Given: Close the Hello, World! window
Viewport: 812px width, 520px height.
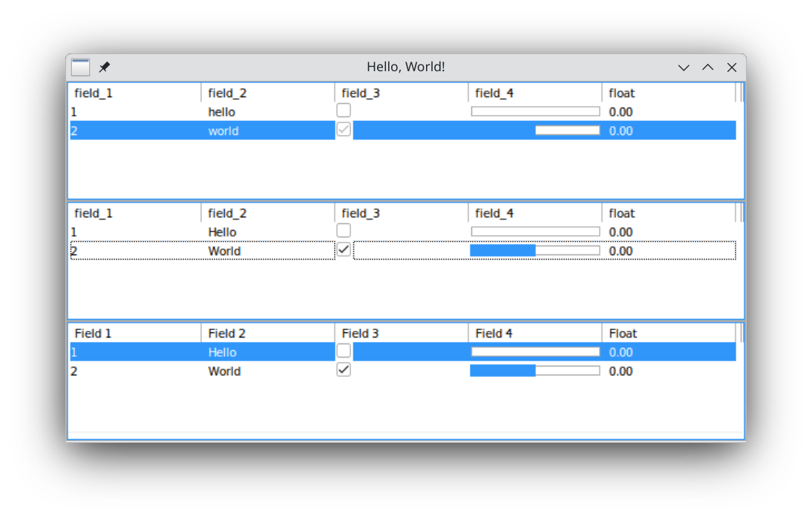Looking at the screenshot, I should pyautogui.click(x=732, y=68).
